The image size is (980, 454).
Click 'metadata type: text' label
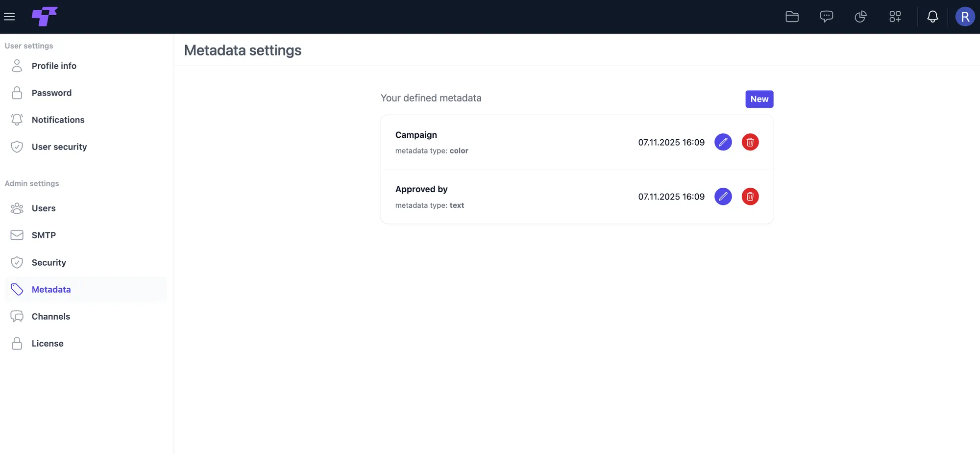pos(430,205)
